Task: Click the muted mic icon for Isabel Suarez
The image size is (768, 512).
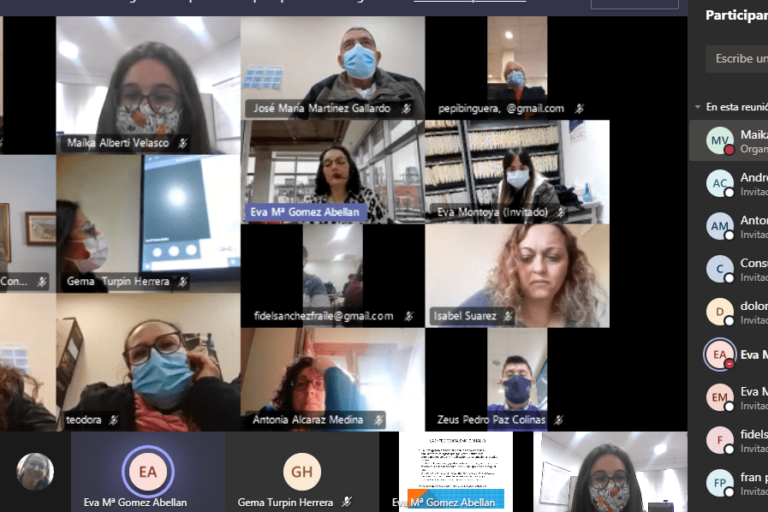Action: tap(508, 316)
